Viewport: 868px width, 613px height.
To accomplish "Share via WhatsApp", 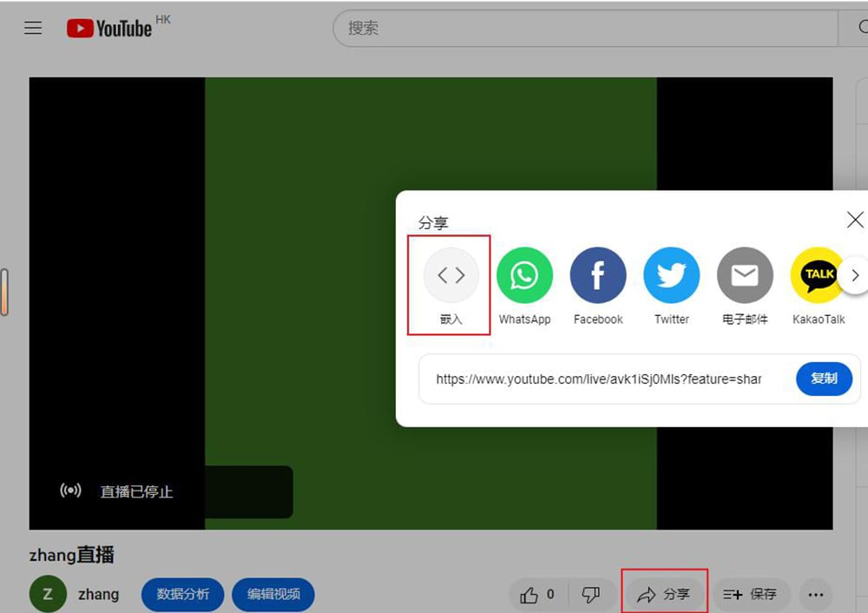I will coord(524,276).
